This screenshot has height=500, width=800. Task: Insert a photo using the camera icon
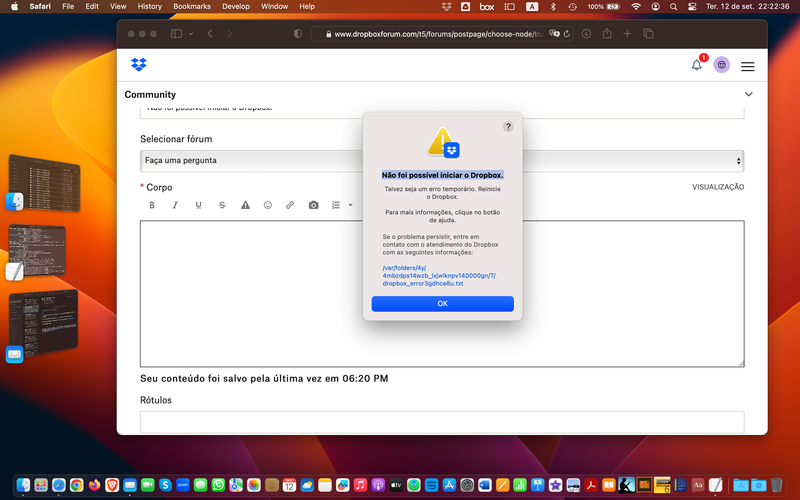[313, 205]
